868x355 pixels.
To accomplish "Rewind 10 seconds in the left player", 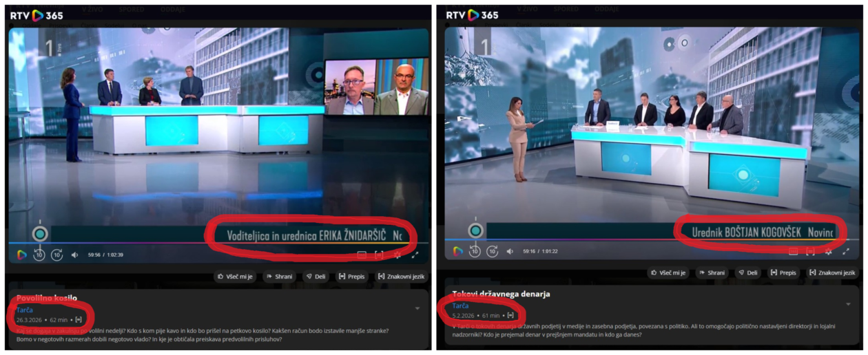I will click(x=40, y=255).
